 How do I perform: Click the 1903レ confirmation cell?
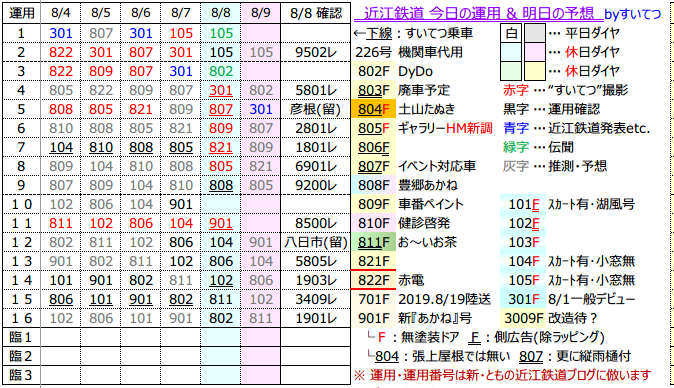(316, 280)
